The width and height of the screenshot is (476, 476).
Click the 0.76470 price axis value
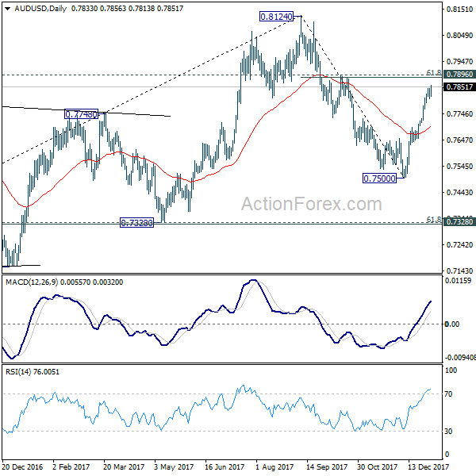[459, 140]
